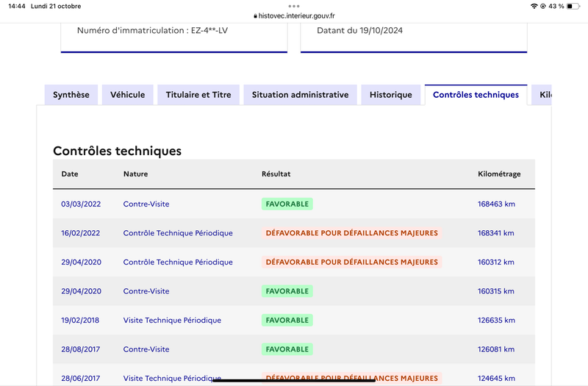Click Visite Technique Périodique in 19/02/2018 row
Viewport: 588px width, 386px height.
(x=172, y=321)
